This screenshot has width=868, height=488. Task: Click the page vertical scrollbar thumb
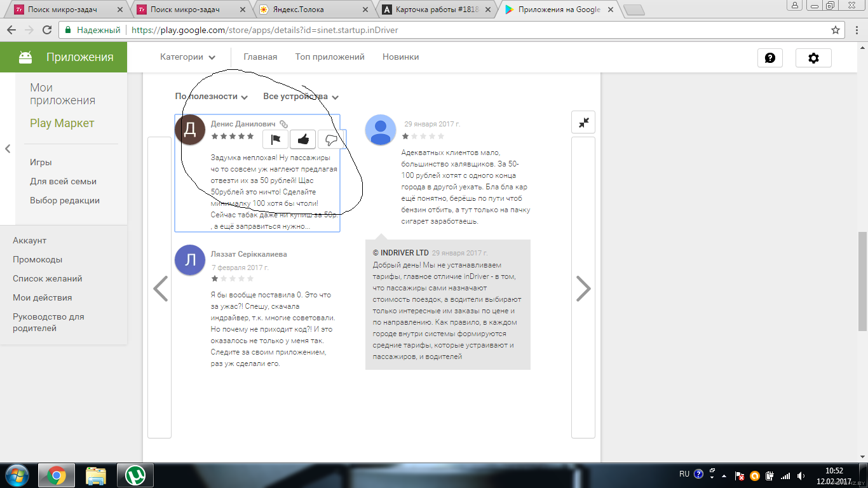(862, 281)
